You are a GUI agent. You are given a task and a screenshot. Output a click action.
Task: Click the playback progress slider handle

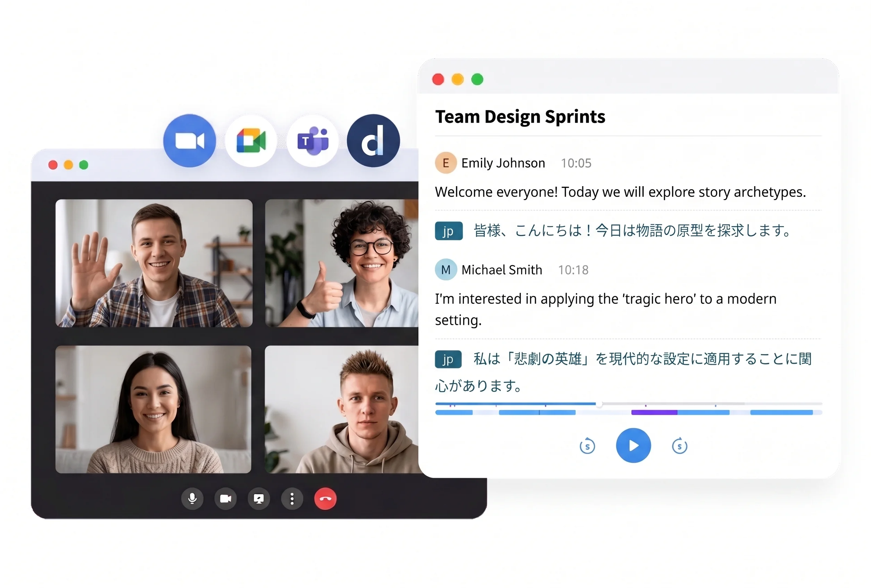point(599,404)
